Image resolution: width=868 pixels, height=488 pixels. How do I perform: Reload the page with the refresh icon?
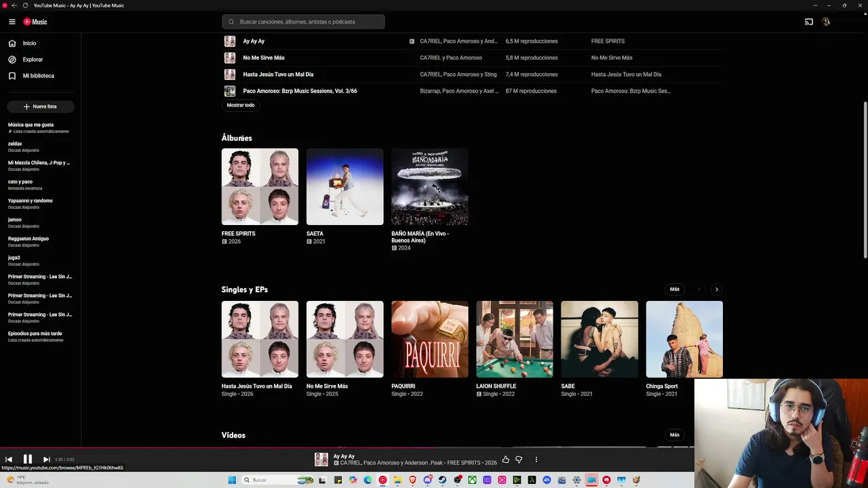tap(25, 5)
